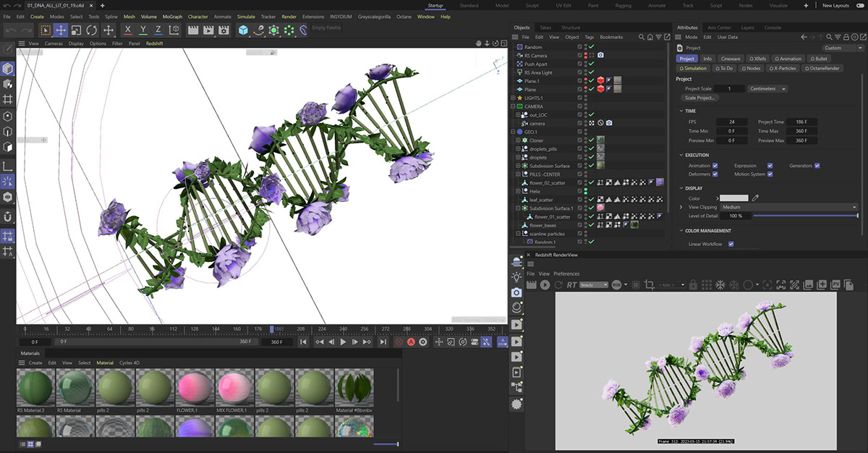This screenshot has height=453, width=868.
Task: Open the View Clipping Medium dropdown
Action: pos(789,207)
